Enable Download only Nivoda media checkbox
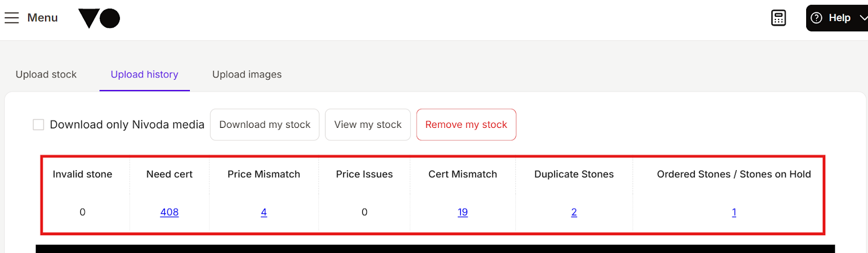 (x=39, y=125)
